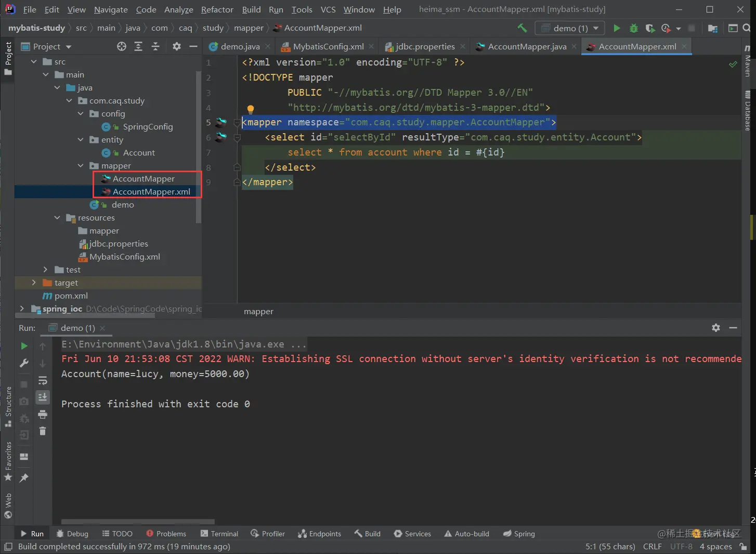The height and width of the screenshot is (554, 756).
Task: Click the locate target icon in Project panel
Action: pos(122,46)
